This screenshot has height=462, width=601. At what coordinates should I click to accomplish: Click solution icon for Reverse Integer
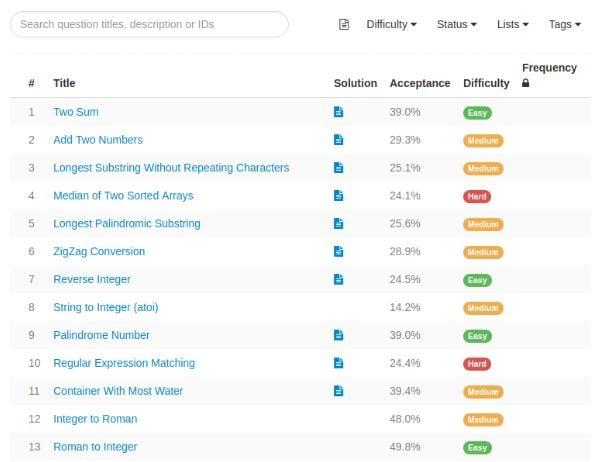338,279
